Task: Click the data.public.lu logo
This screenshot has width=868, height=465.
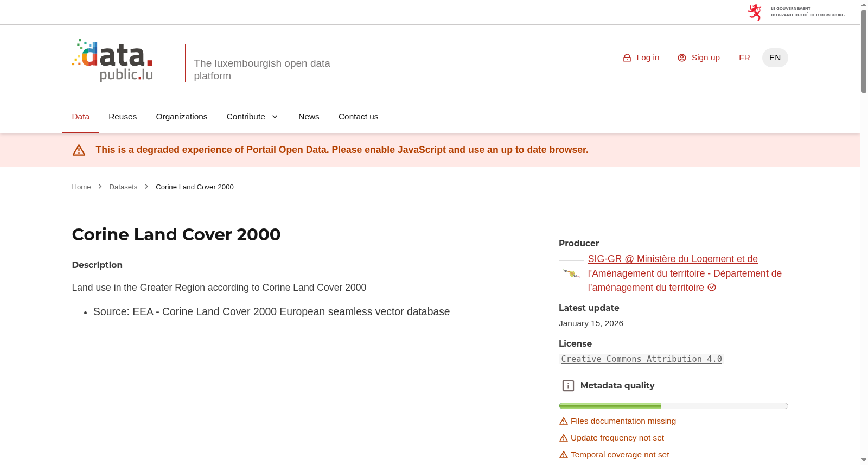Action: [x=112, y=61]
